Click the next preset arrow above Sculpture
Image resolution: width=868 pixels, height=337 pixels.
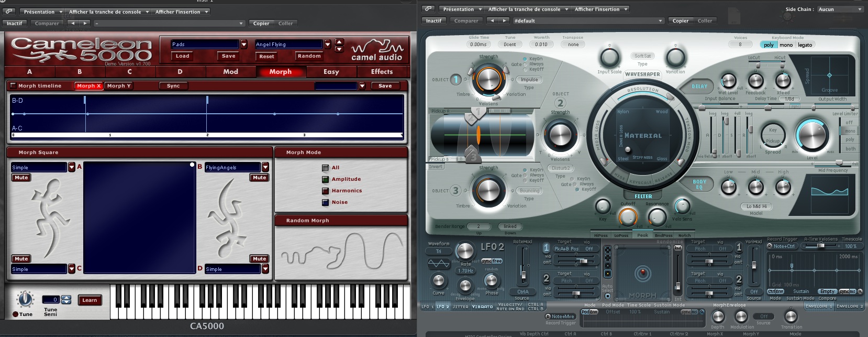click(x=504, y=21)
